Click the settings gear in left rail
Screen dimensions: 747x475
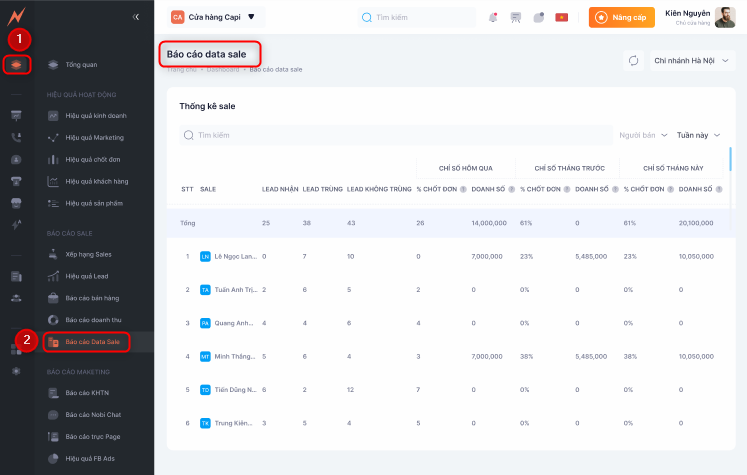16,371
